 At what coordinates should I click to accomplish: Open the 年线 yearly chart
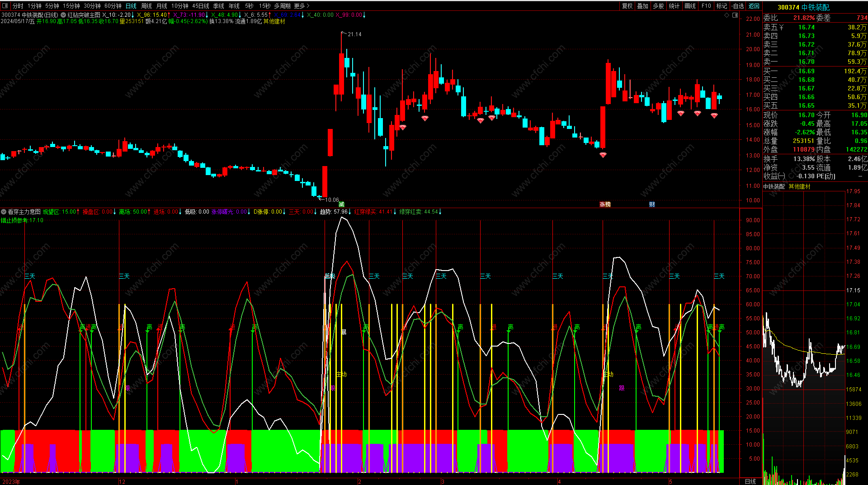coord(234,6)
